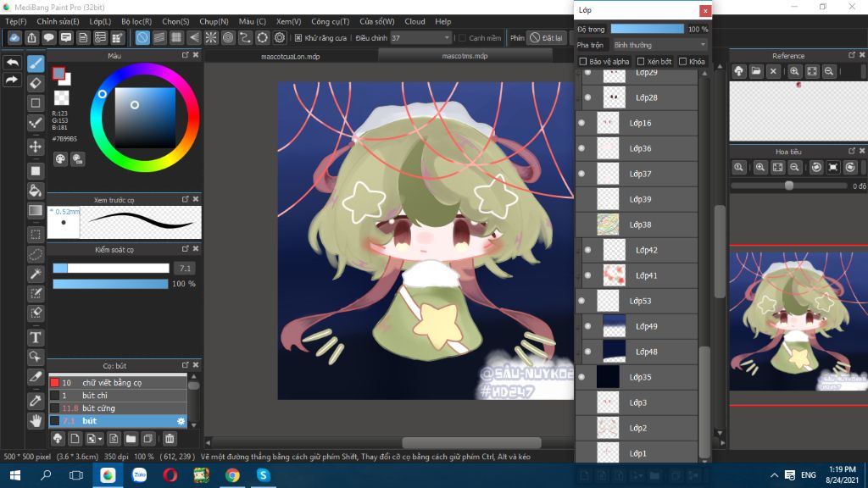
Task: Close the Lớp layer window
Action: (x=704, y=10)
